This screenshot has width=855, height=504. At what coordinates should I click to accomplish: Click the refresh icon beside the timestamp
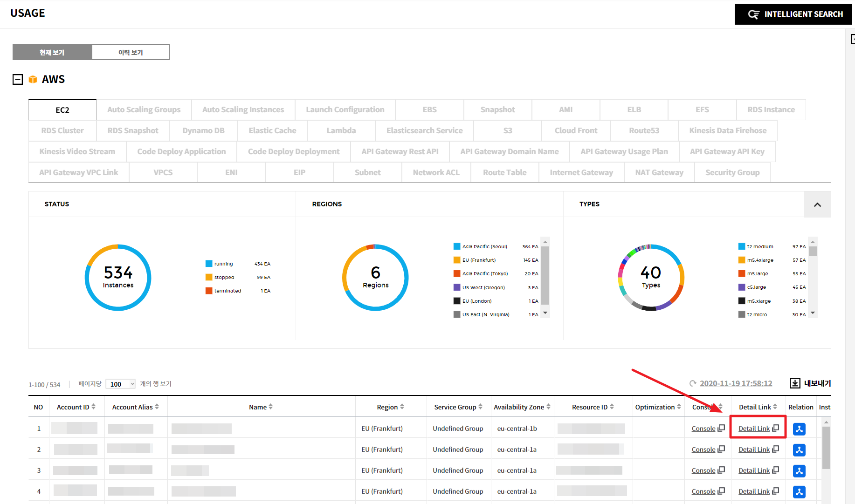point(693,384)
